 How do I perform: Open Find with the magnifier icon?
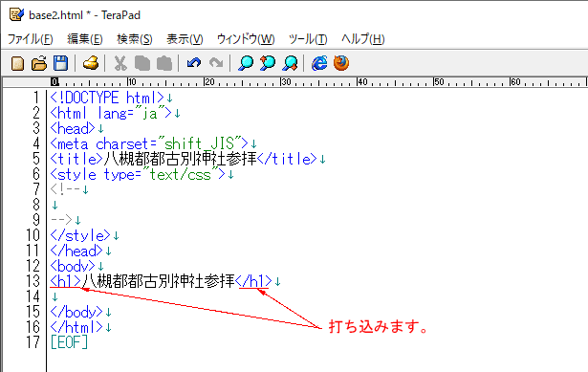coord(246,63)
